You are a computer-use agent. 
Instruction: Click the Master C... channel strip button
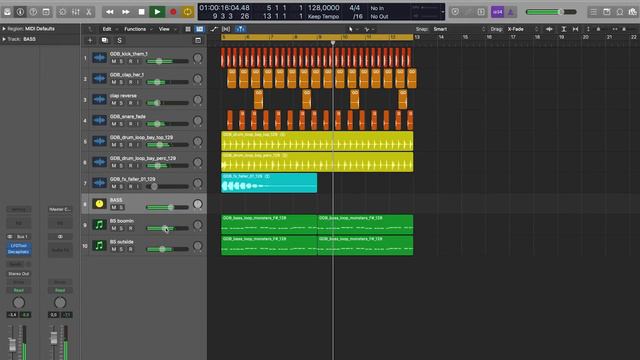click(60, 209)
